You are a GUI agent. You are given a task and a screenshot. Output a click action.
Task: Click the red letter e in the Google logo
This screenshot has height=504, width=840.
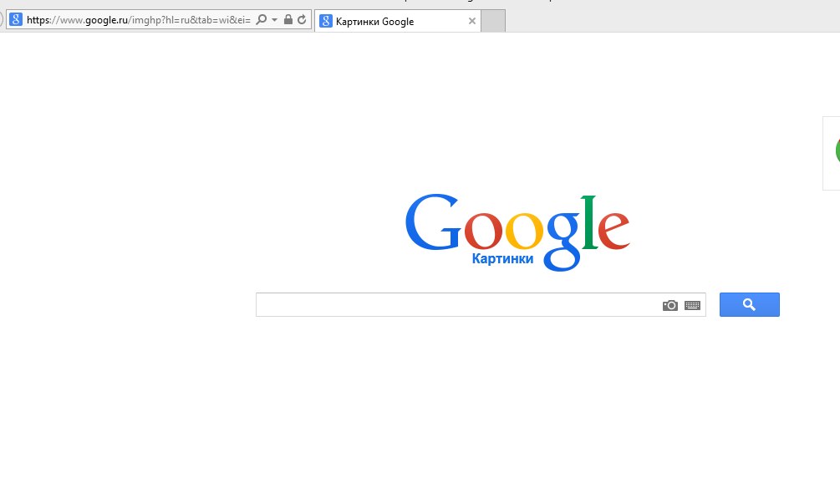tap(614, 230)
